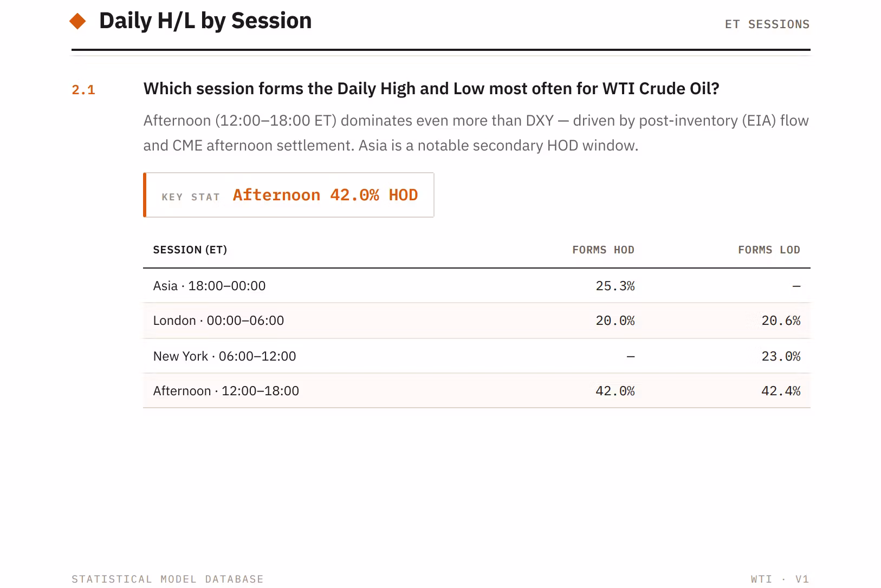Click the FORMS HOD column header

click(x=603, y=250)
